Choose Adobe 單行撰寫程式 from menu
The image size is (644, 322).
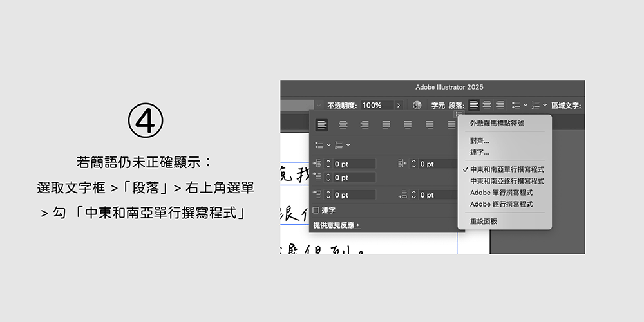click(501, 193)
